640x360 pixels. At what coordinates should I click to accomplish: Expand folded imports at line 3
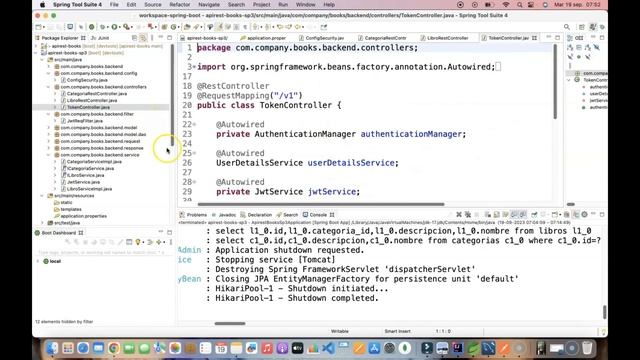[194, 67]
